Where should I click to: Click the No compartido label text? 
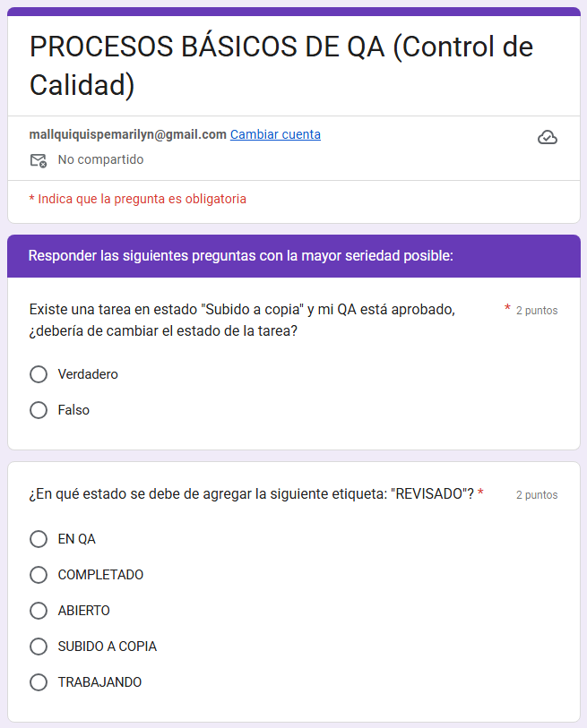coord(100,160)
